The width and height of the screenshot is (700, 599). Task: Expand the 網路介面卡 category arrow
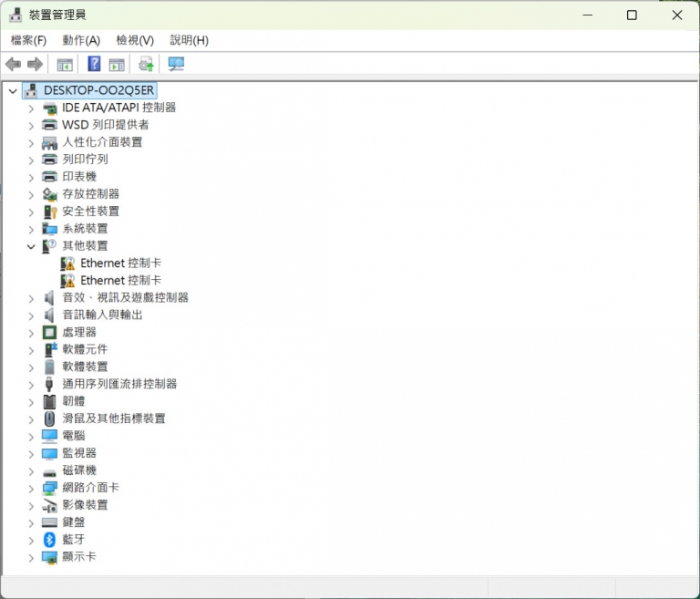click(31, 489)
